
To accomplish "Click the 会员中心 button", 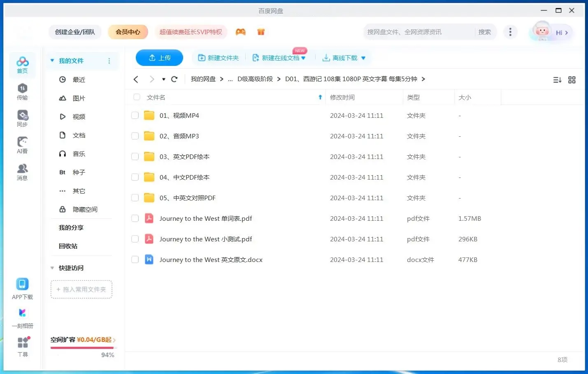I will tap(128, 32).
